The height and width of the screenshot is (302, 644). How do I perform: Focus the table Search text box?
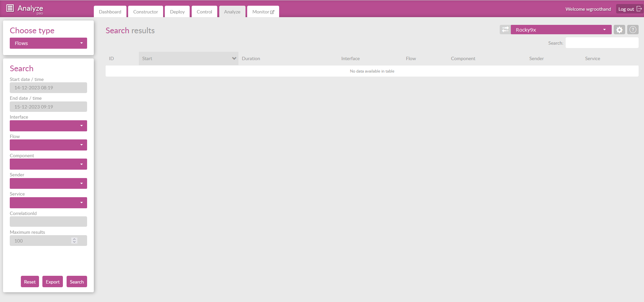(602, 43)
